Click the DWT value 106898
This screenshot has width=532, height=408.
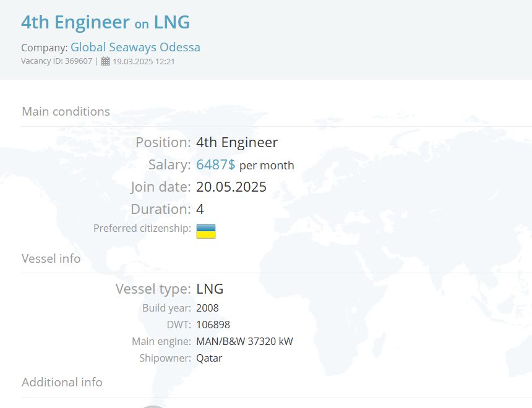(x=213, y=325)
